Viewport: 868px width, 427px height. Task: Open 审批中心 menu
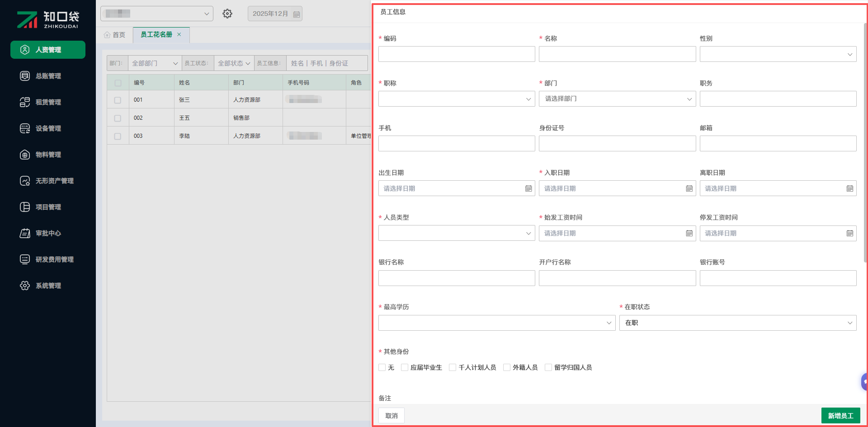click(48, 233)
